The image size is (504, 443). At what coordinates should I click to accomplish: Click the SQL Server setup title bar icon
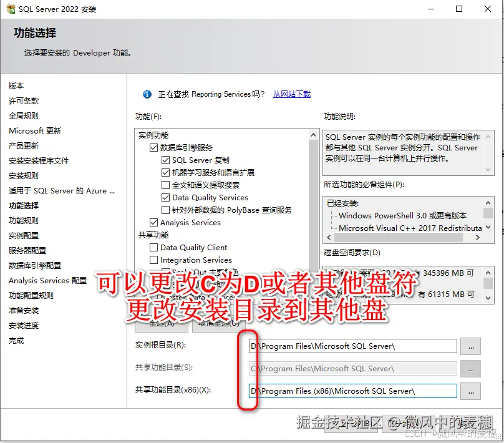[11, 9]
